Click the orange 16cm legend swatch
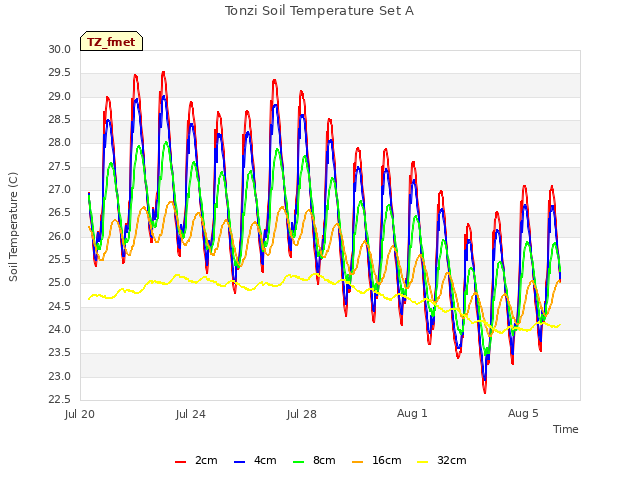Image resolution: width=640 pixels, height=480 pixels. (358, 462)
